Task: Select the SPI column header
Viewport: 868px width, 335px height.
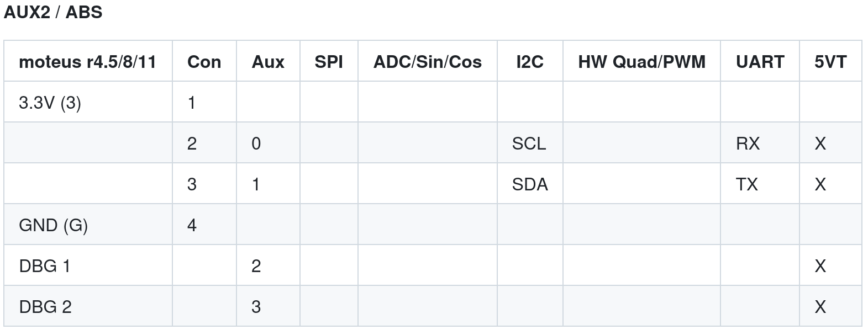Action: click(x=329, y=61)
